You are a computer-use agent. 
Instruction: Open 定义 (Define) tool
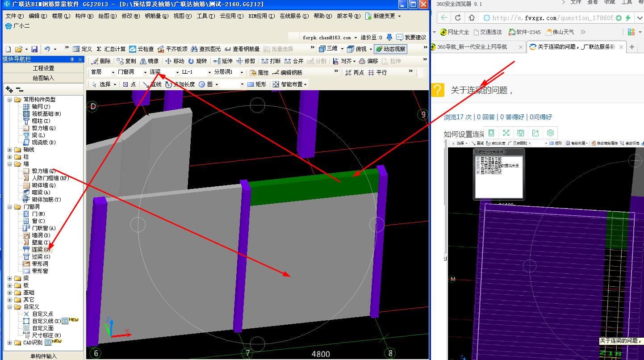coord(82,49)
